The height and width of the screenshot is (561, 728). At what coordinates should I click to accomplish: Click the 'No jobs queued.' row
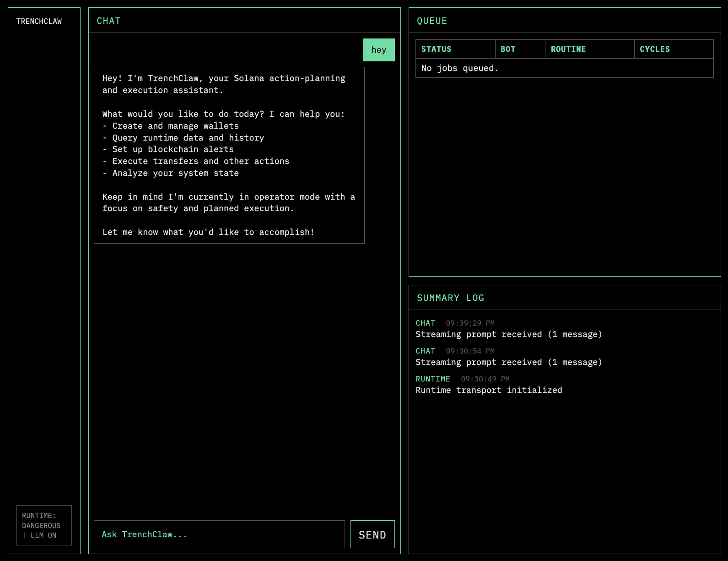[x=564, y=68]
